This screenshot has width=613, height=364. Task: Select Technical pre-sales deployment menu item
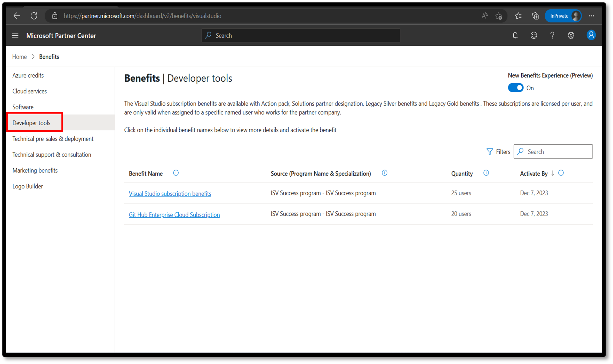[x=53, y=138]
